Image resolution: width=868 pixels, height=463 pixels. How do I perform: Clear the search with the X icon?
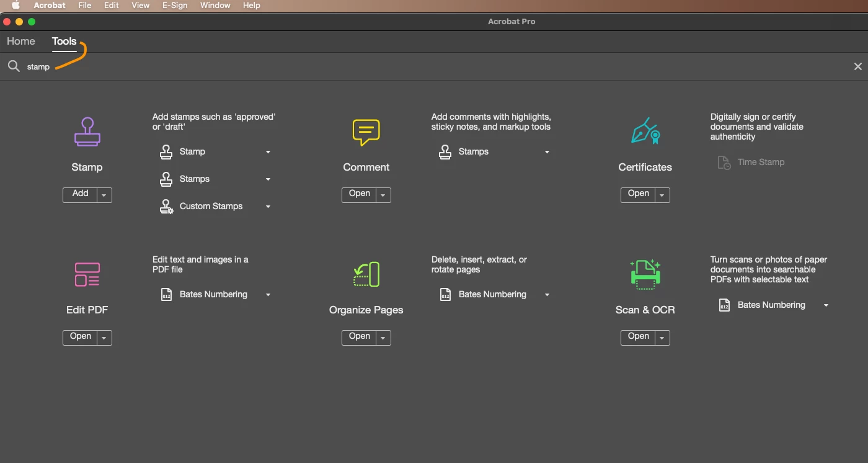click(858, 66)
